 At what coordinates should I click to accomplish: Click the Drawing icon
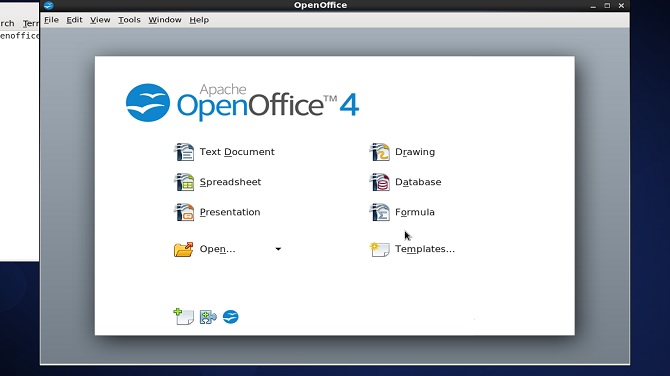pos(379,152)
